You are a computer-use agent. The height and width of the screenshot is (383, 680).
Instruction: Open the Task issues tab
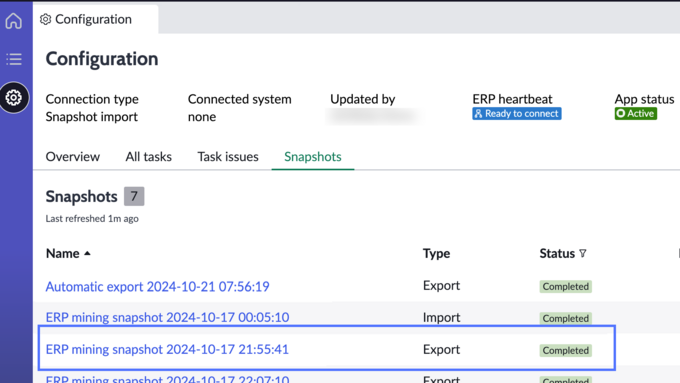tap(228, 157)
